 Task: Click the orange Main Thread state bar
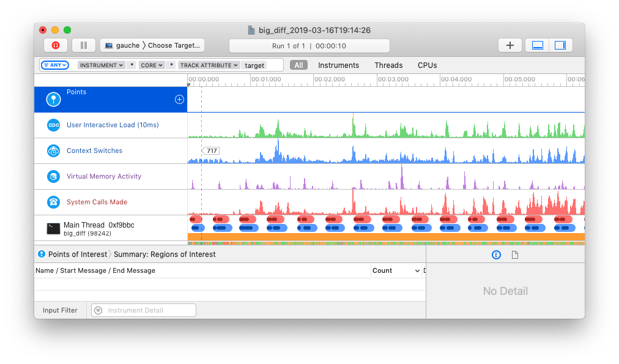coord(386,237)
